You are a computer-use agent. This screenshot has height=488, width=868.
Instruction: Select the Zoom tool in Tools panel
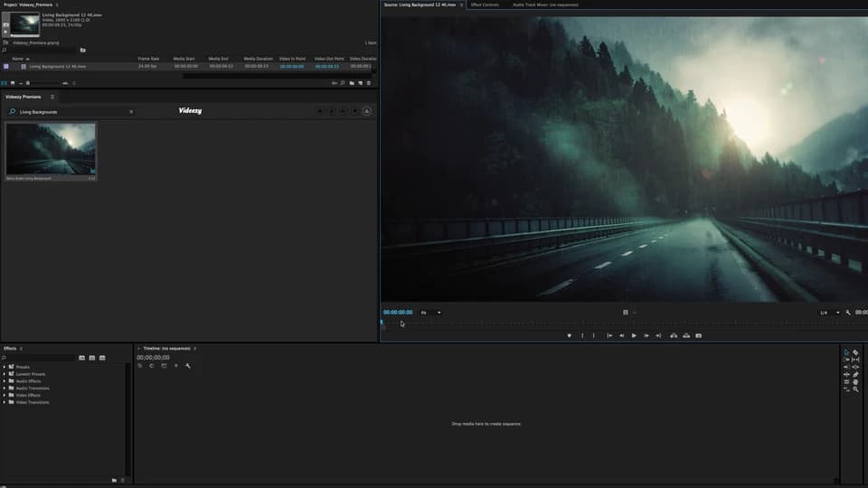point(855,389)
